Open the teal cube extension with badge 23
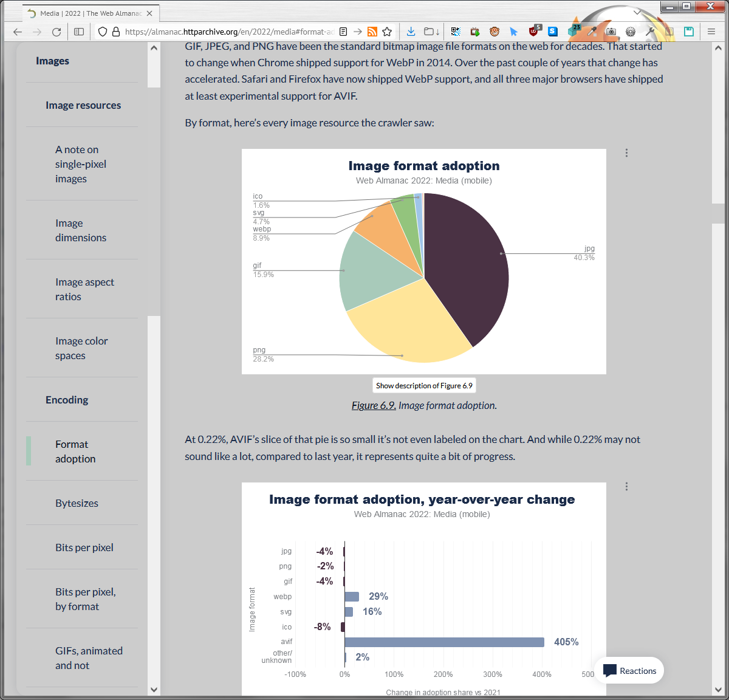 click(573, 30)
